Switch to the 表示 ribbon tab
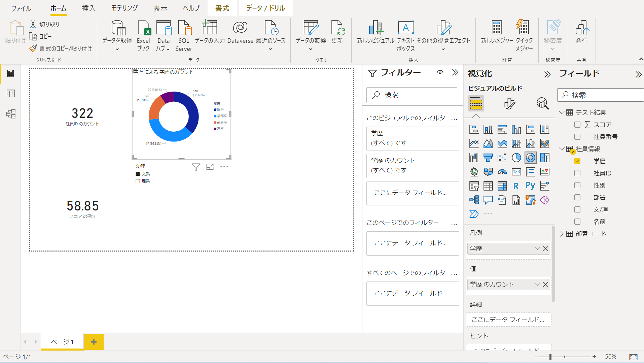 tap(160, 8)
